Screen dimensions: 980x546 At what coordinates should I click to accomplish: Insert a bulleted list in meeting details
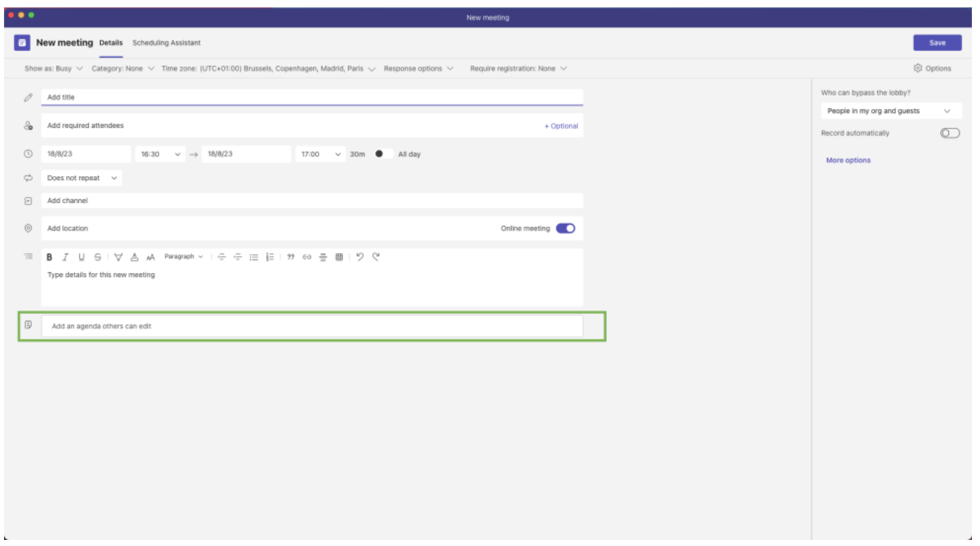(254, 257)
